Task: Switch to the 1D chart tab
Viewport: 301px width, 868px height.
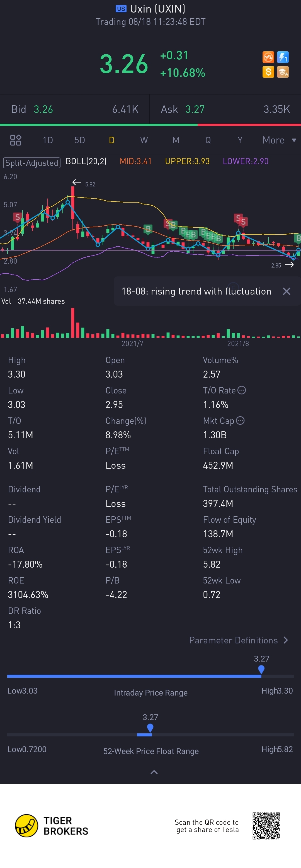Action: coord(48,140)
